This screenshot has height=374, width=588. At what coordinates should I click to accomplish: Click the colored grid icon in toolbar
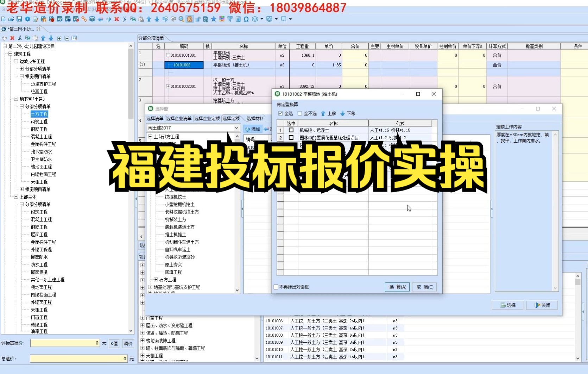tap(222, 19)
